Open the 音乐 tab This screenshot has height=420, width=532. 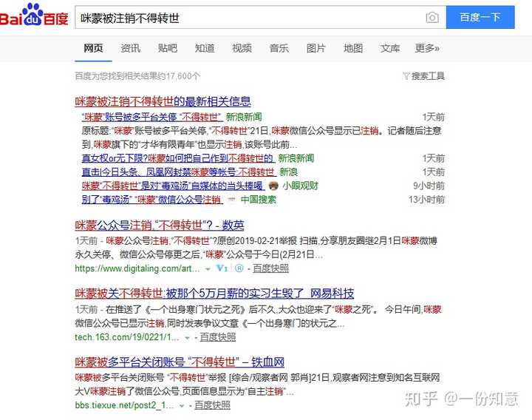tap(279, 48)
